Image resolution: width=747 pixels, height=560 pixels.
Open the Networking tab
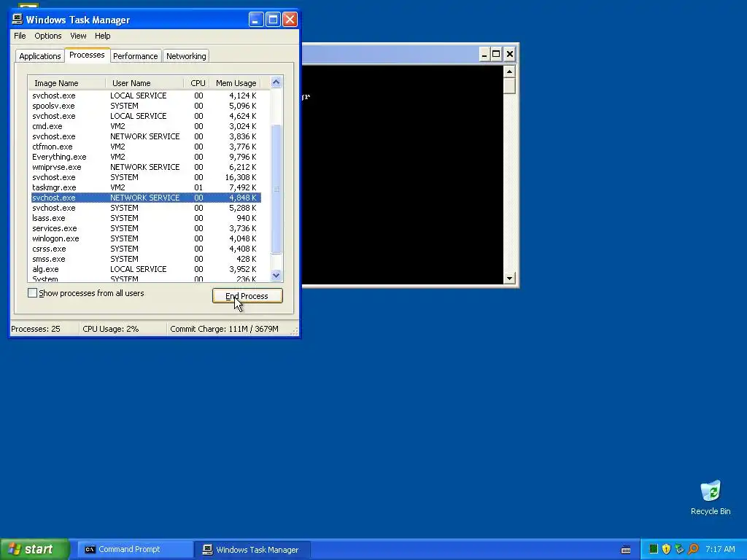(186, 55)
